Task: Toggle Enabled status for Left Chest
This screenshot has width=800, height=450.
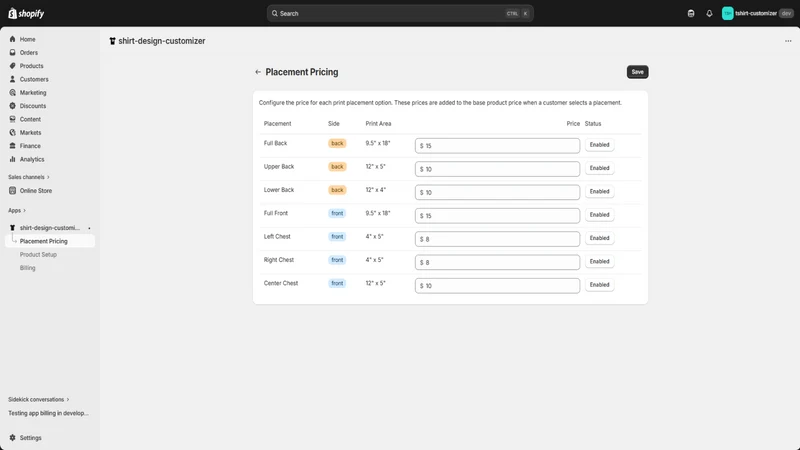Action: pos(599,238)
